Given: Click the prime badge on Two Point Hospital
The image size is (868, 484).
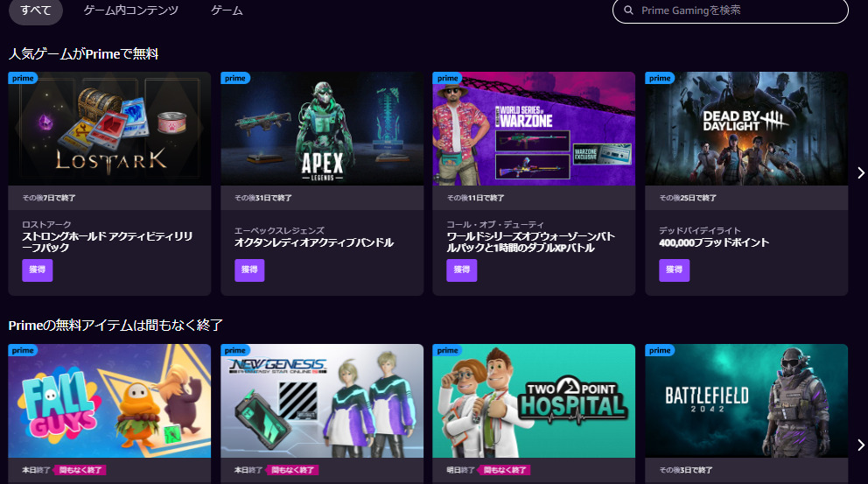Looking at the screenshot, I should 447,351.
